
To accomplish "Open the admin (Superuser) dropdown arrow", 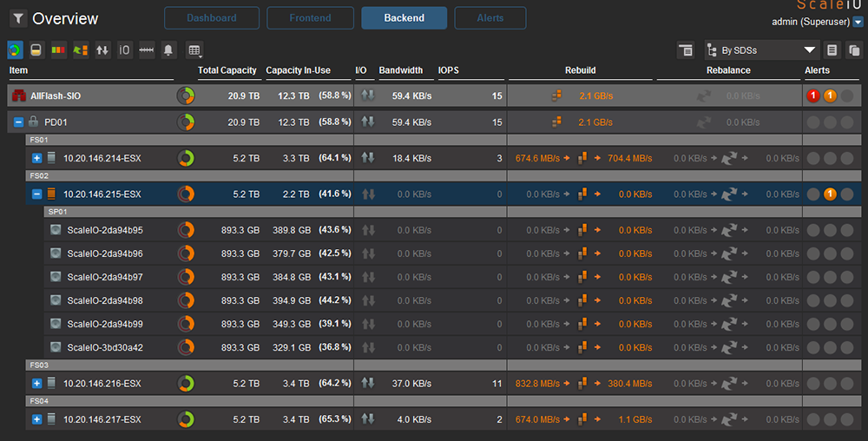I will pos(858,22).
